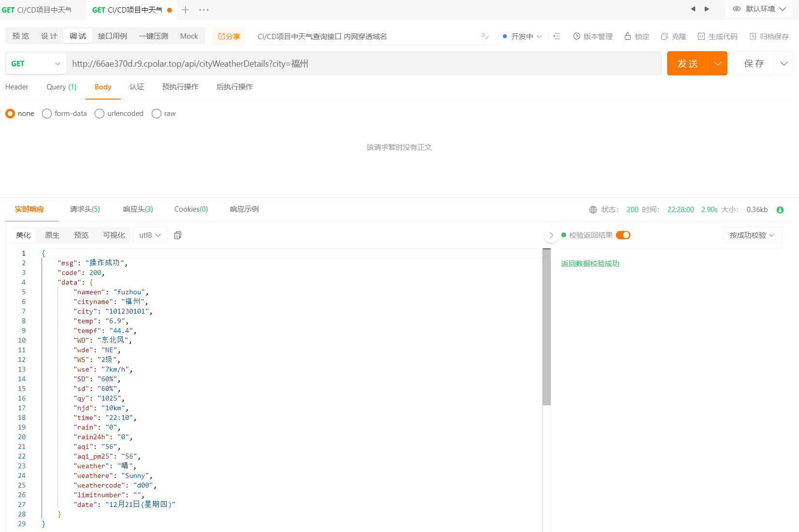
Task: Click the 克隆 clone icon button
Action: 674,36
